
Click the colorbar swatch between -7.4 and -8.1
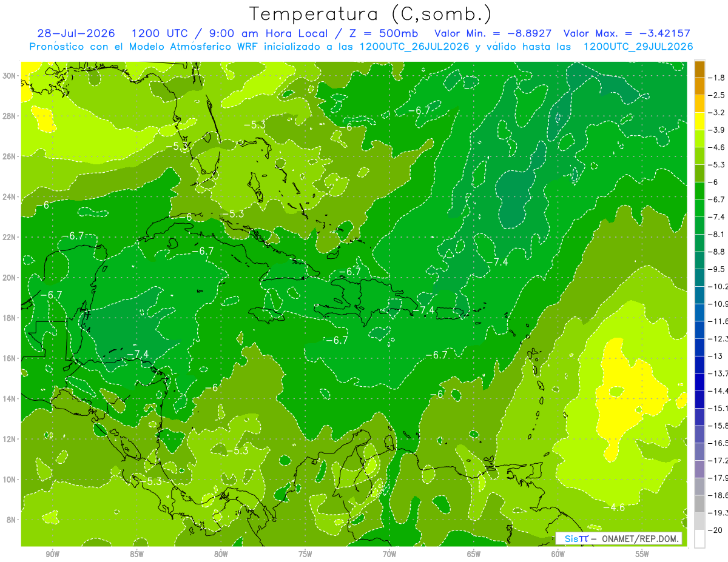tap(699, 226)
